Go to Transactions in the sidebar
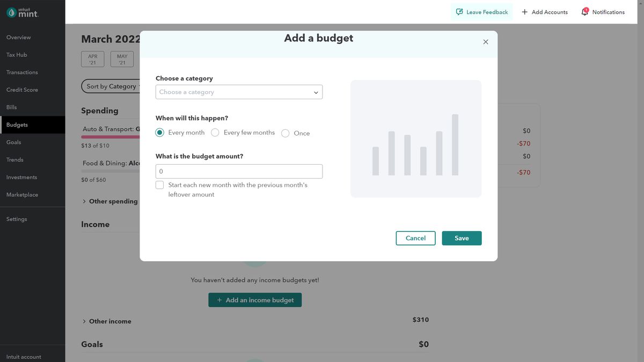Screen dimensions: 644x362 21,72
